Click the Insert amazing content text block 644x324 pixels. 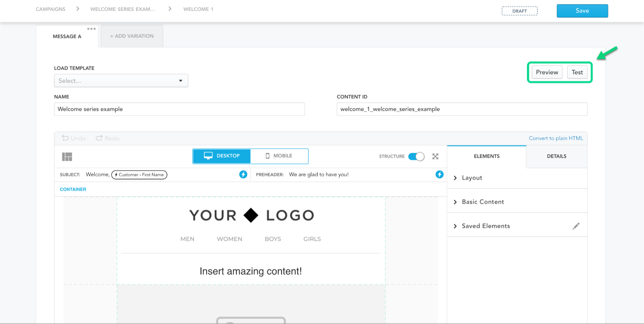point(251,271)
